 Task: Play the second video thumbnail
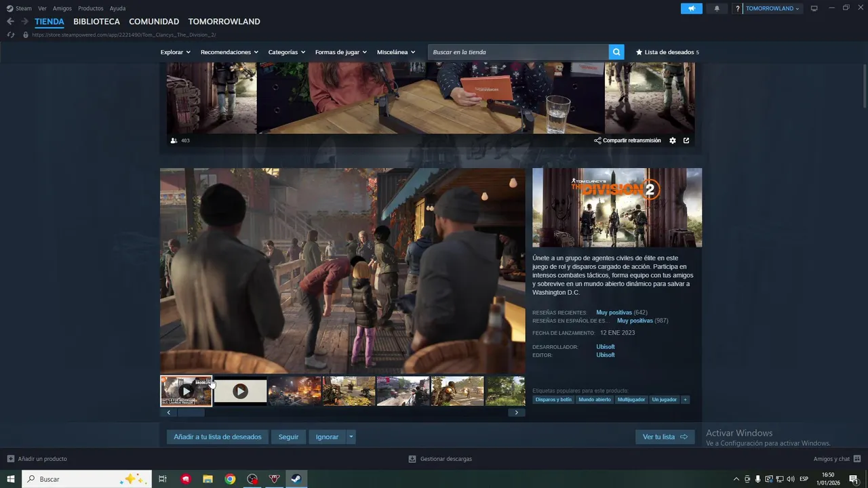click(x=240, y=391)
